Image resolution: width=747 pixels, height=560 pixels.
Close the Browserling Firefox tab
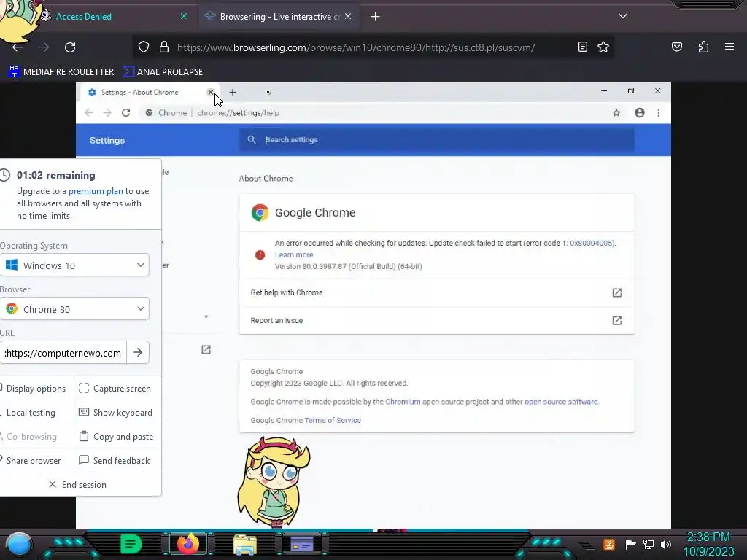point(348,16)
